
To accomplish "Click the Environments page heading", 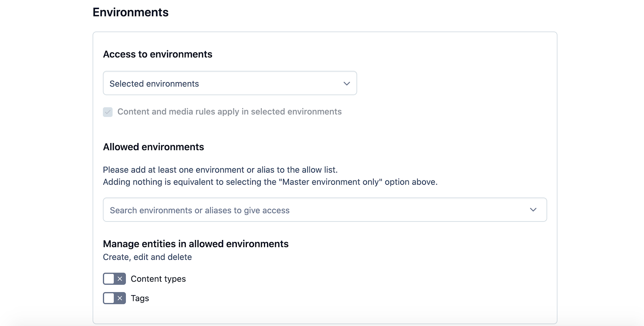I will coord(130,12).
